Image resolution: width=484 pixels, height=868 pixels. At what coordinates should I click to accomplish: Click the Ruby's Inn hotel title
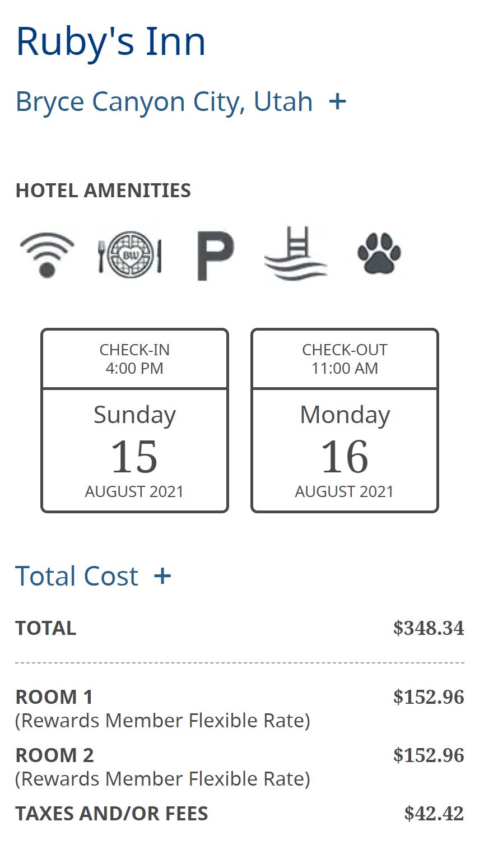(x=110, y=42)
